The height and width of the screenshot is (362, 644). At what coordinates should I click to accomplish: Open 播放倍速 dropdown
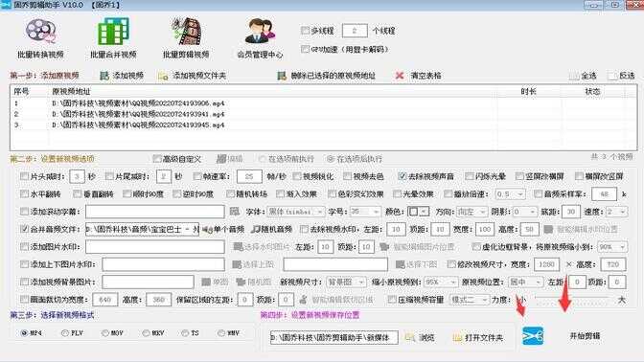[510, 193]
